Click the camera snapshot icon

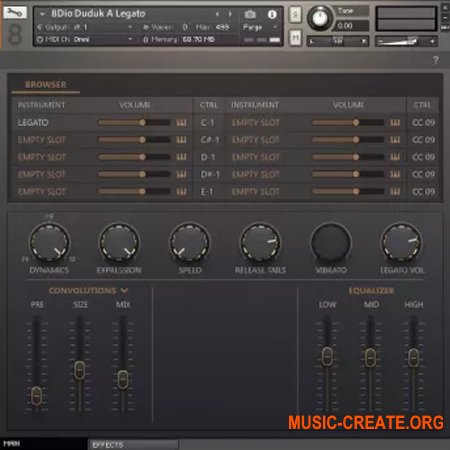point(250,14)
